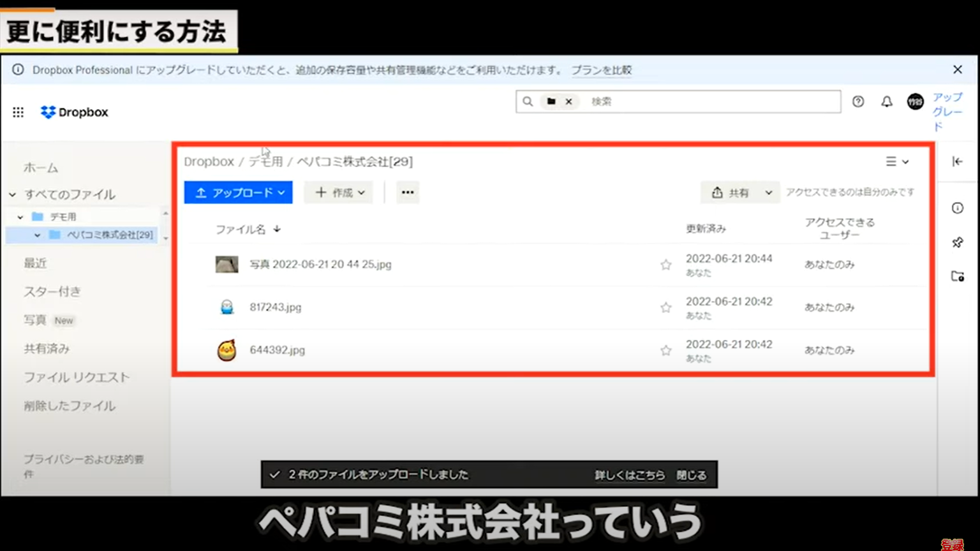Remove the folder filter in search
Viewport: 980px width, 551px height.
coord(568,101)
